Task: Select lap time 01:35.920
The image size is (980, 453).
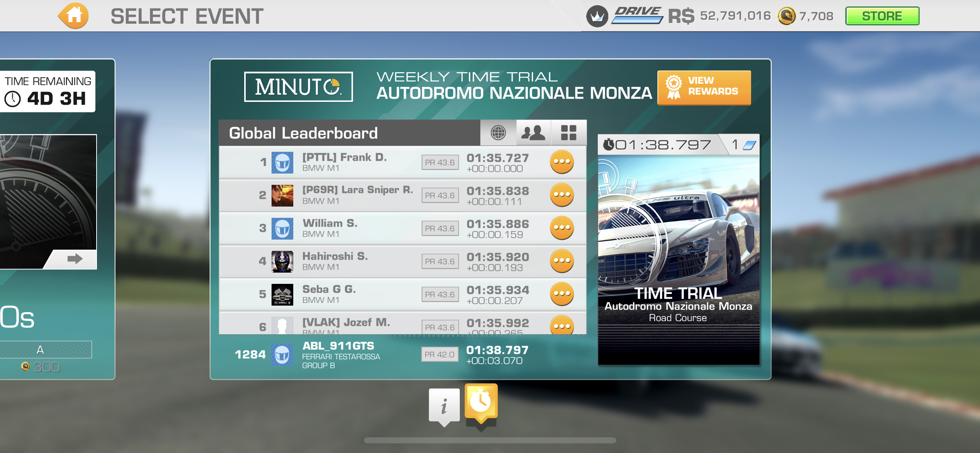Action: point(498,257)
